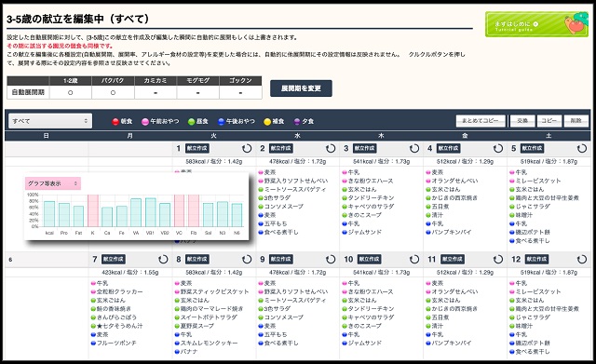The image size is (596, 364).
Task: Click the 交換 button
Action: coord(522,121)
